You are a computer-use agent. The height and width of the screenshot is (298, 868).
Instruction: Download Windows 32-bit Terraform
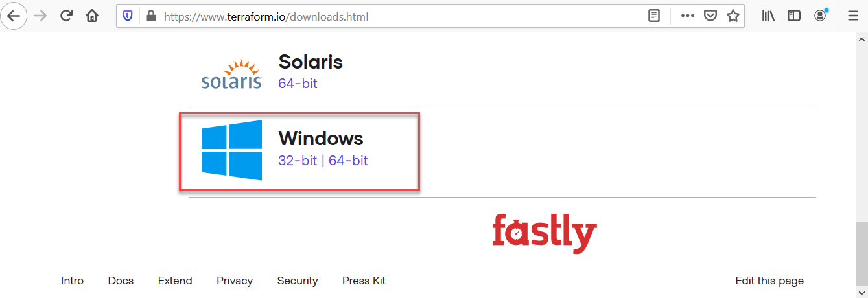298,161
